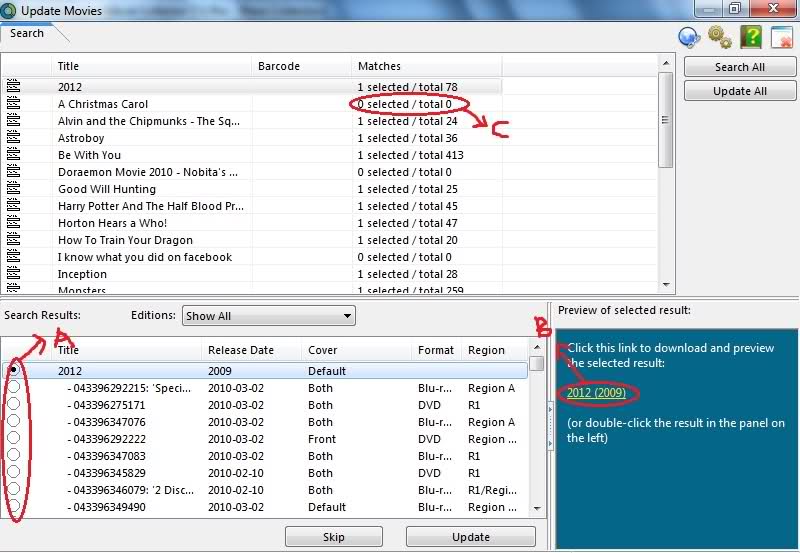
Task: Click '1 selected / total 78' matches cell
Action: click(407, 87)
